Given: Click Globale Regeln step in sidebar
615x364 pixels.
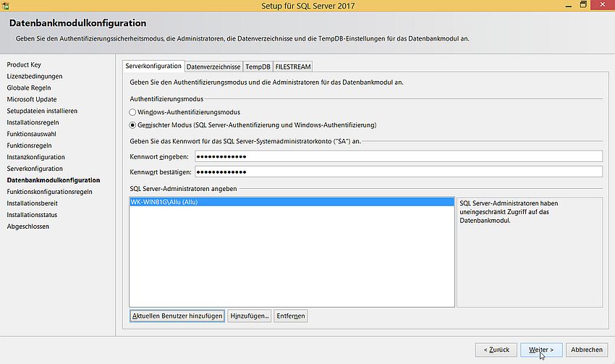Looking at the screenshot, I should (29, 88).
